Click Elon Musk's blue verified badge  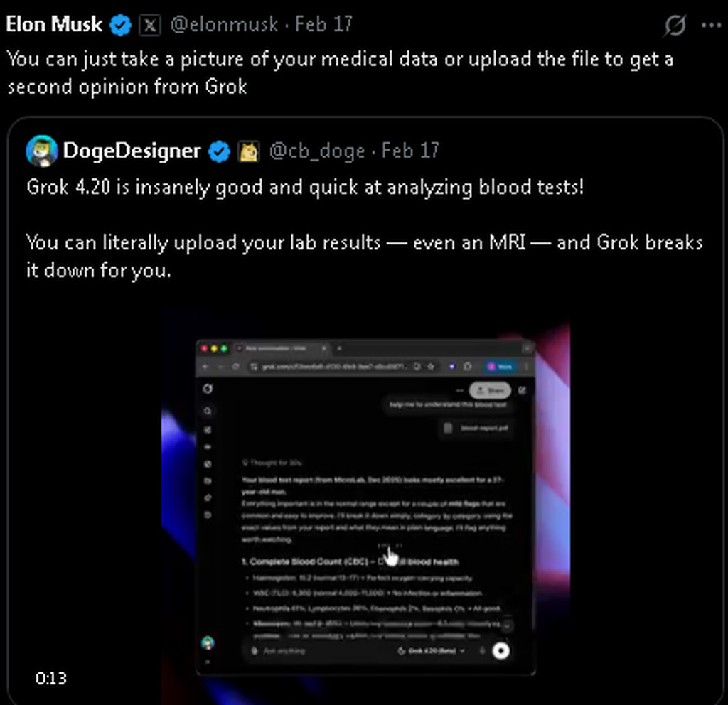point(122,25)
